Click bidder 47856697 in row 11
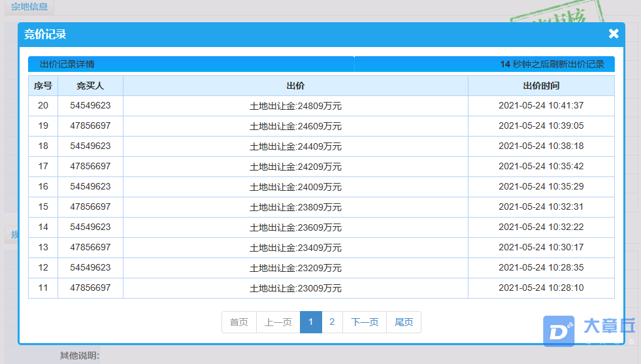 (90, 288)
